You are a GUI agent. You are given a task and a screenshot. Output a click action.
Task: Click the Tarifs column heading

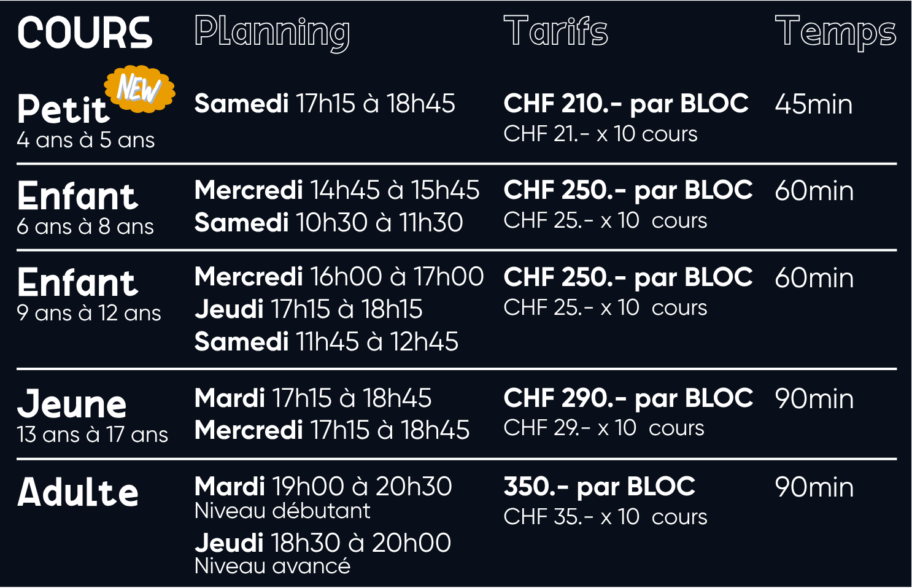pyautogui.click(x=556, y=31)
